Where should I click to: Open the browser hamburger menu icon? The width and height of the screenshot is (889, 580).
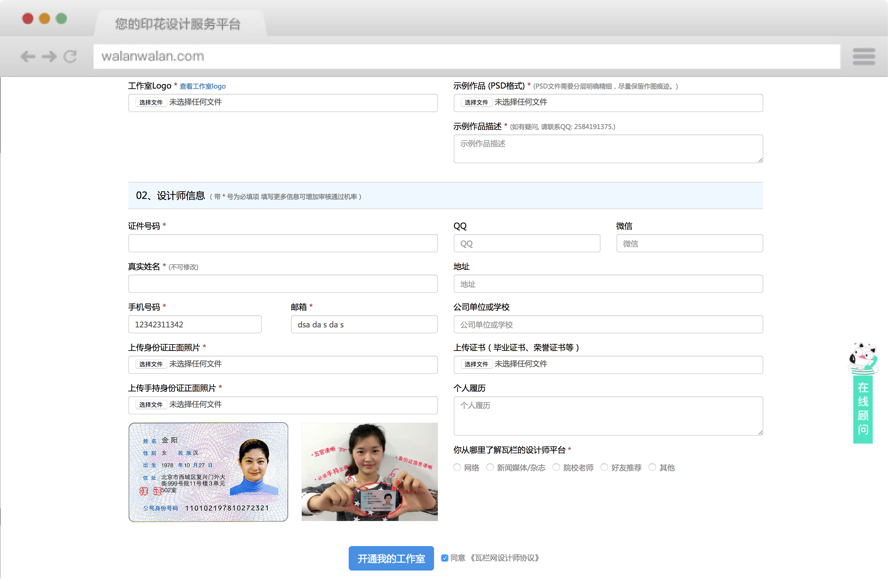(862, 56)
